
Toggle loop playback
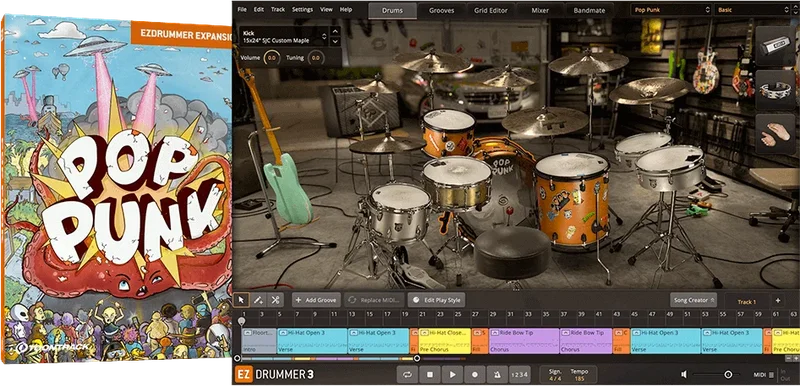(407, 374)
